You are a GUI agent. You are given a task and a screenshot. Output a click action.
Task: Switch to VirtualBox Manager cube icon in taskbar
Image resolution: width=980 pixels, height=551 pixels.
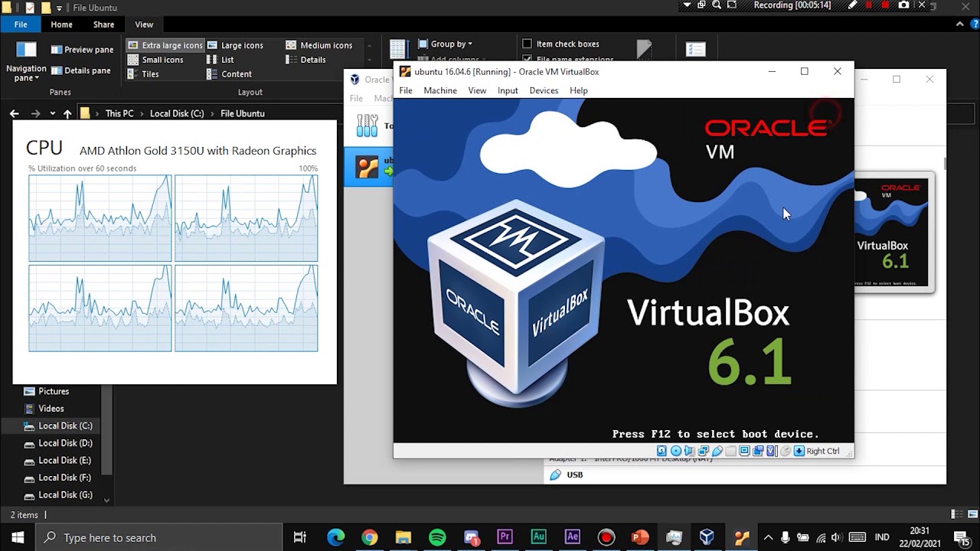pos(707,537)
